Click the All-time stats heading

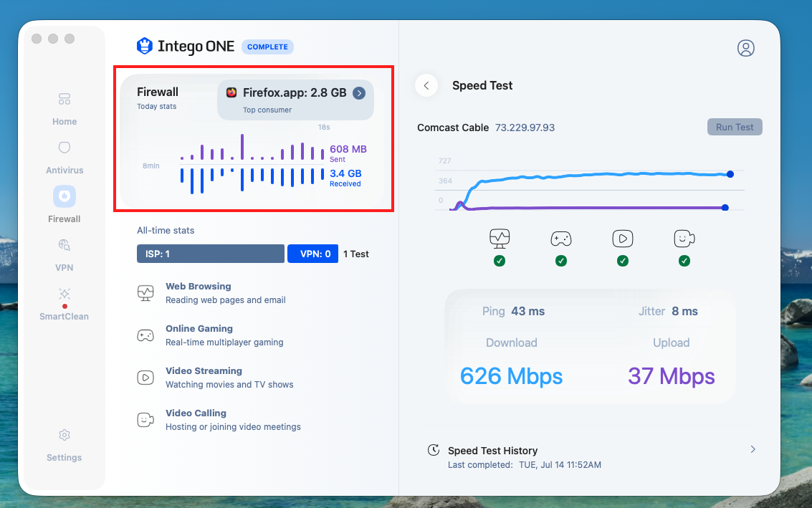coord(166,231)
